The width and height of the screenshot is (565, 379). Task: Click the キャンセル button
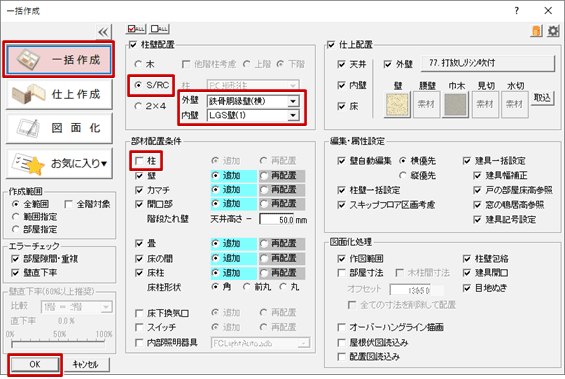coord(86,364)
